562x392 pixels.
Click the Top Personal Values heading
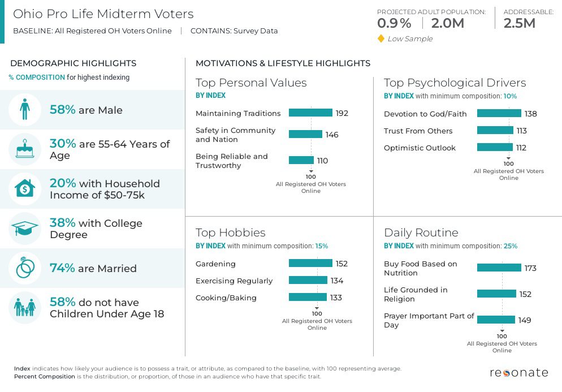[x=251, y=83]
